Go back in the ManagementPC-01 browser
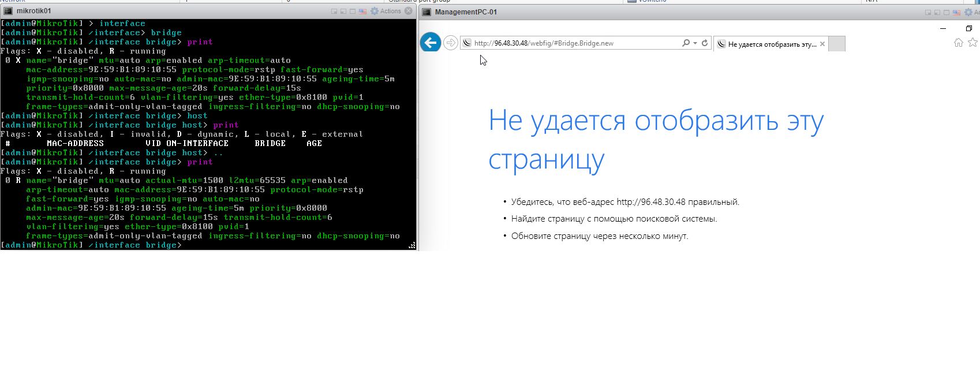 [431, 42]
